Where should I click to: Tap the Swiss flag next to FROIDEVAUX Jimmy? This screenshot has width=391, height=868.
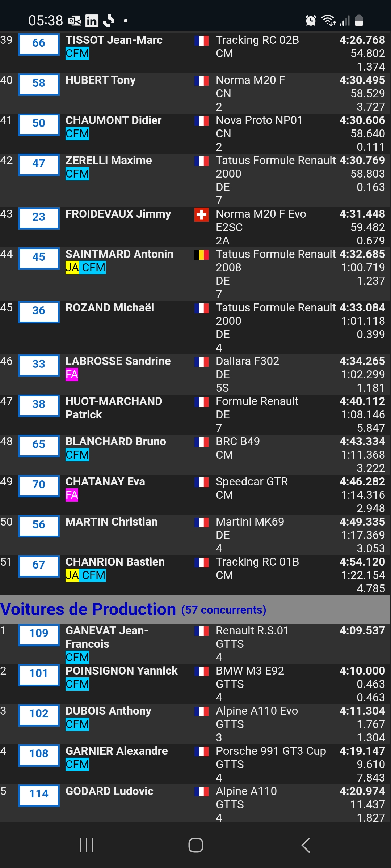pos(201,215)
